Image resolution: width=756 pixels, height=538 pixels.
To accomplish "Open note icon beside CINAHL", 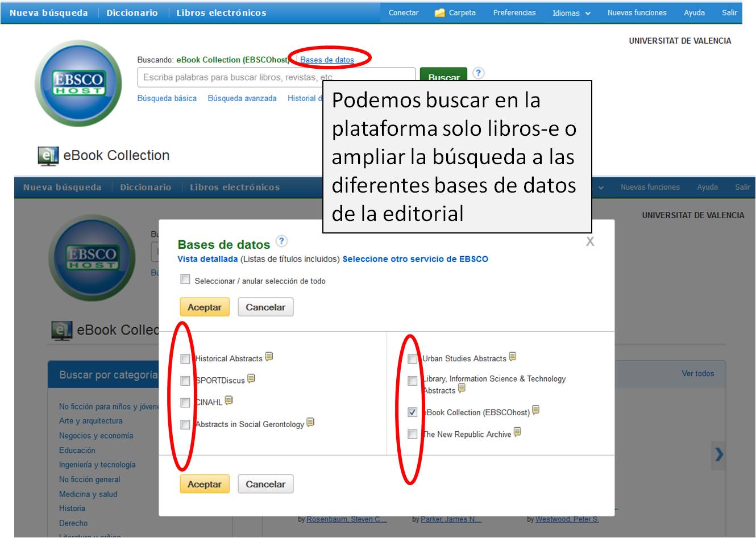I will 229,401.
